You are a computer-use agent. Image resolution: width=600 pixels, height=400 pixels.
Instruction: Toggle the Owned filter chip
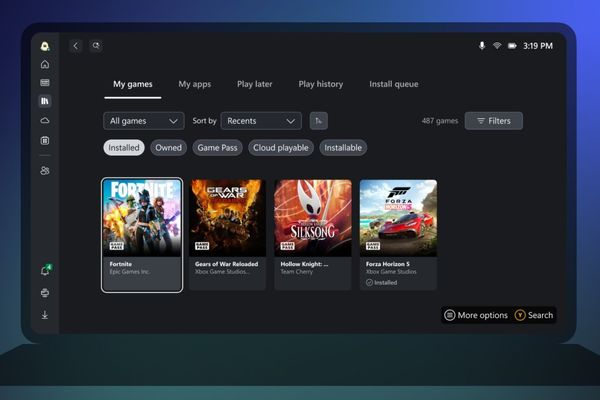(168, 148)
